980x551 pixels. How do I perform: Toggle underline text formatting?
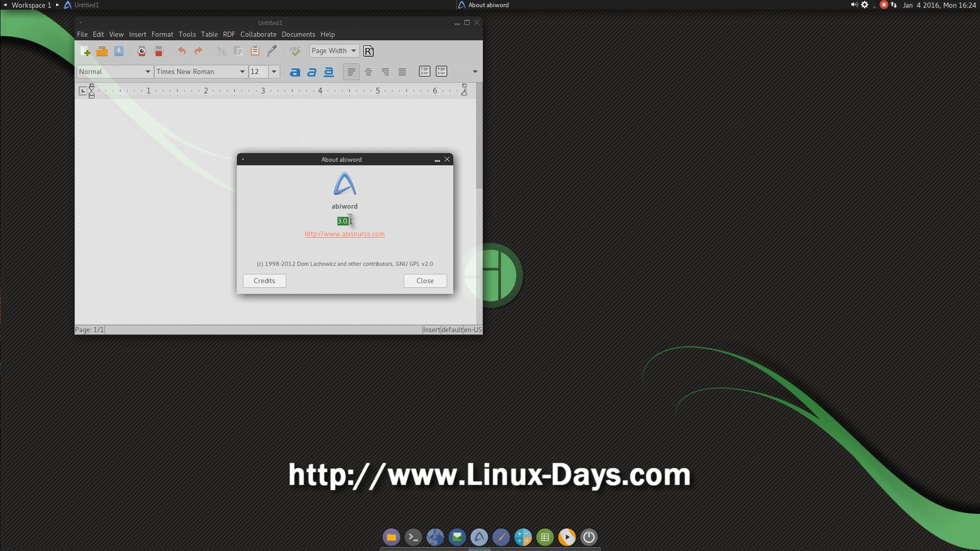pyautogui.click(x=329, y=72)
